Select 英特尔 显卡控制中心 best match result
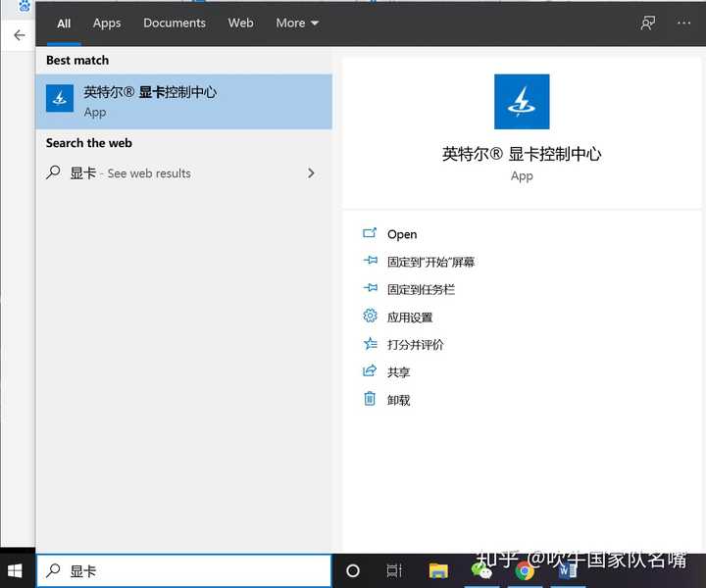This screenshot has width=706, height=588. coord(183,102)
